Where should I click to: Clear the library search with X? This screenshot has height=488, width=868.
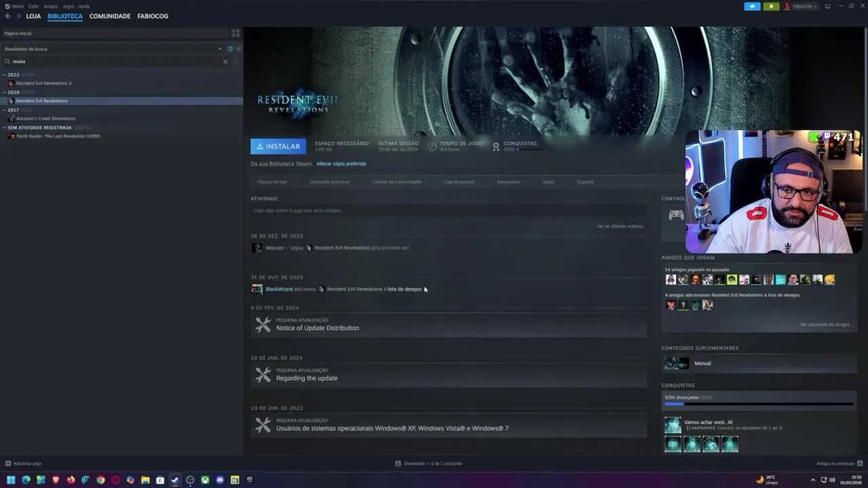point(225,62)
